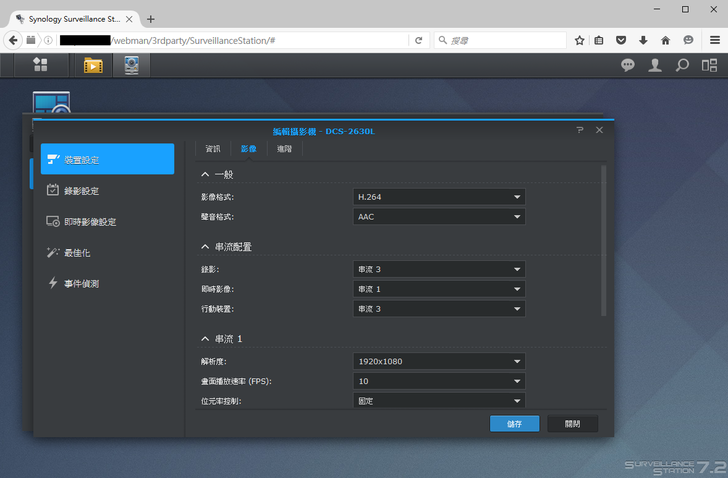
Task: Open the Synology main menu grid icon
Action: pyautogui.click(x=40, y=65)
